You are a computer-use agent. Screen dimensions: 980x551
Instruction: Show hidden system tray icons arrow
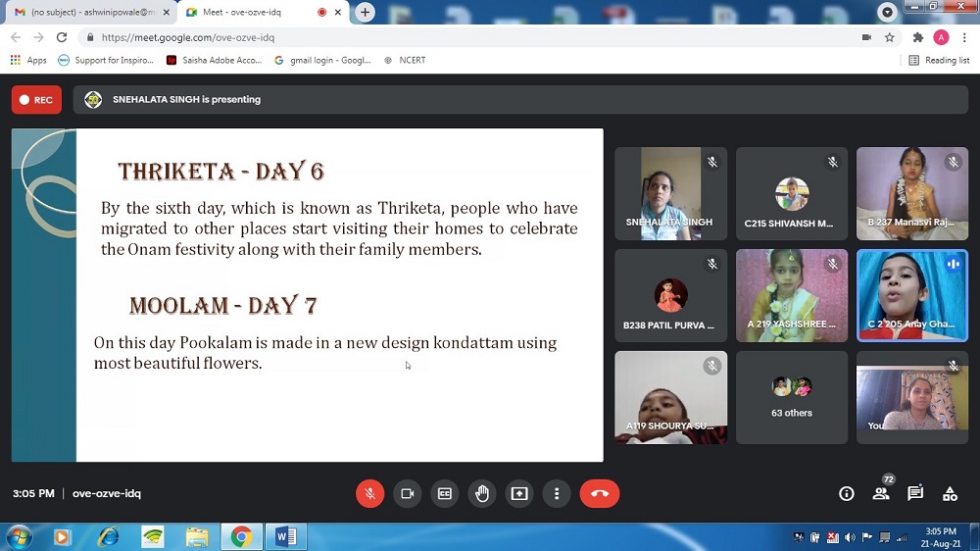(785, 537)
